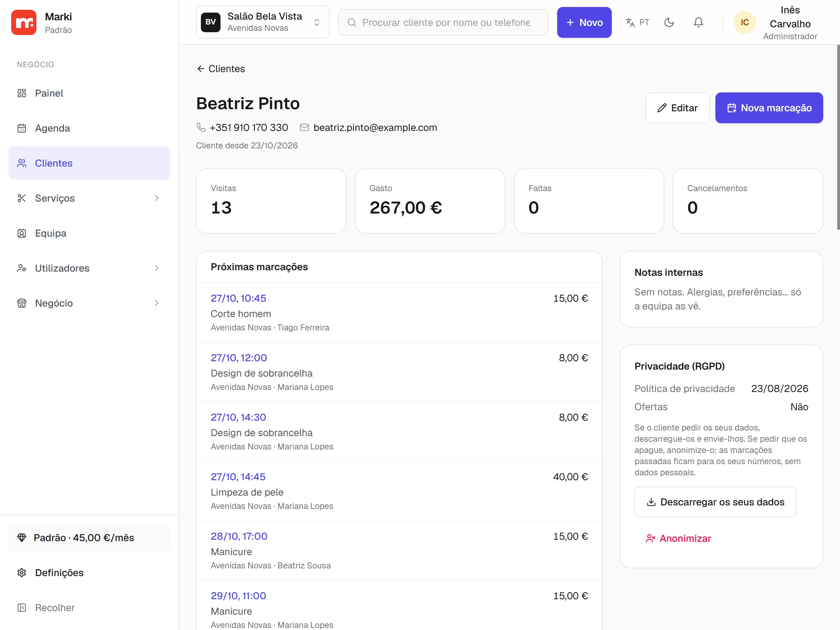Click Editar client button
Screen dimensions: 840x630
tap(677, 108)
